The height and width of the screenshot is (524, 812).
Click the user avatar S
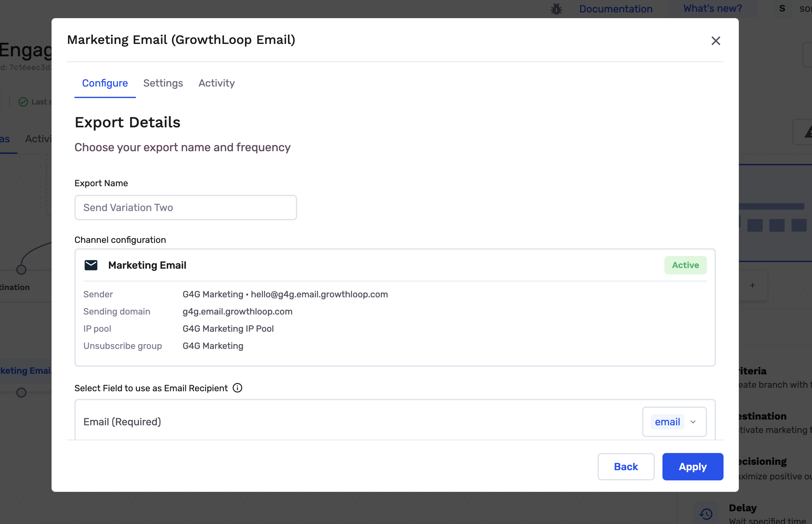(x=782, y=9)
